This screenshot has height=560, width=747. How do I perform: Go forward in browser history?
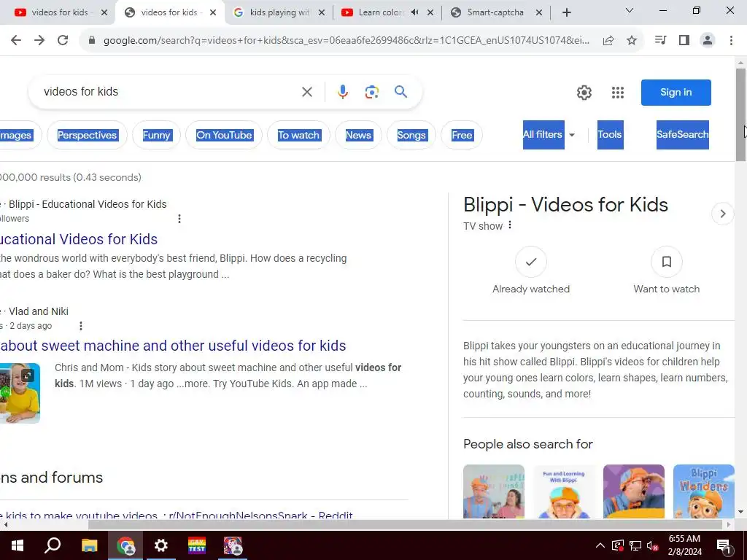pos(39,41)
